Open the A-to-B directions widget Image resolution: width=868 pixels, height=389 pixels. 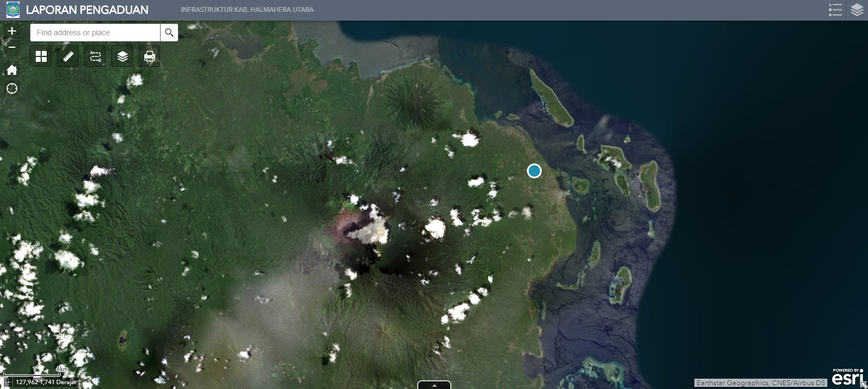point(95,56)
